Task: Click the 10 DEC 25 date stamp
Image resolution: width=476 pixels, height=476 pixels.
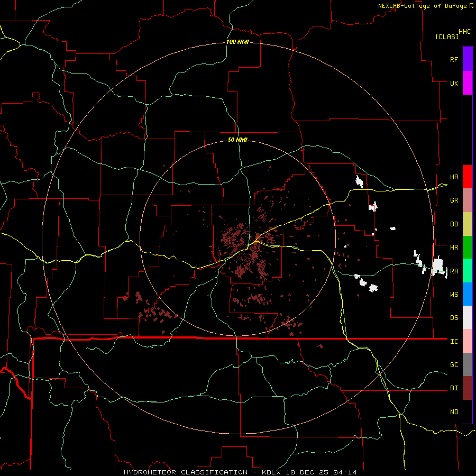Action: pos(307,472)
